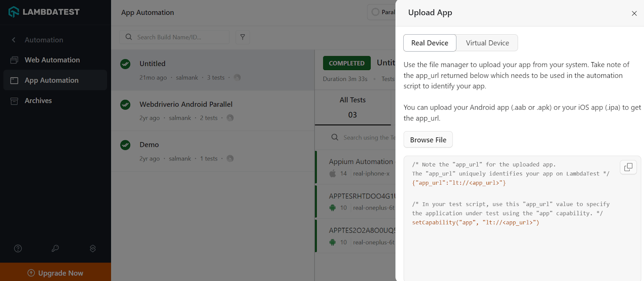Open the Untitled build entry

pos(153,64)
